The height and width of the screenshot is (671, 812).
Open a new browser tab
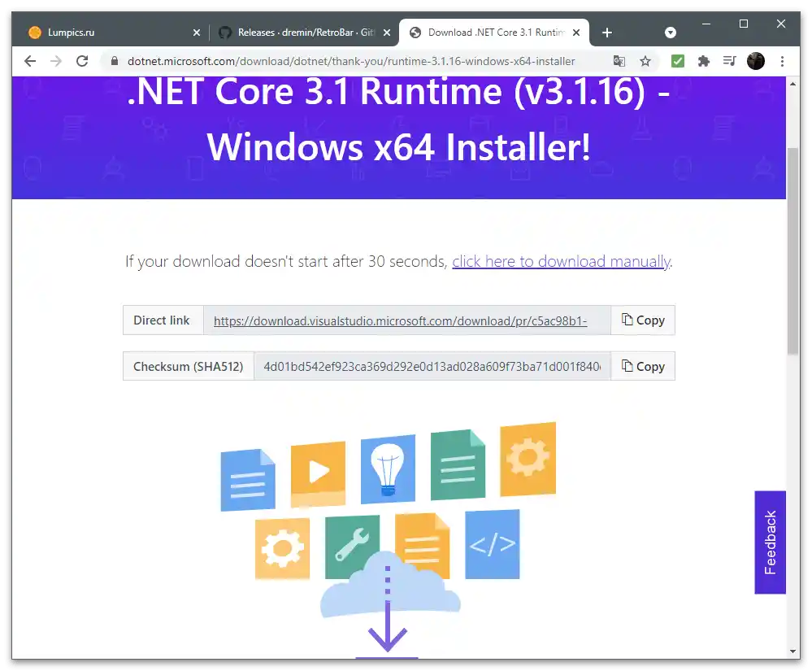pos(607,33)
